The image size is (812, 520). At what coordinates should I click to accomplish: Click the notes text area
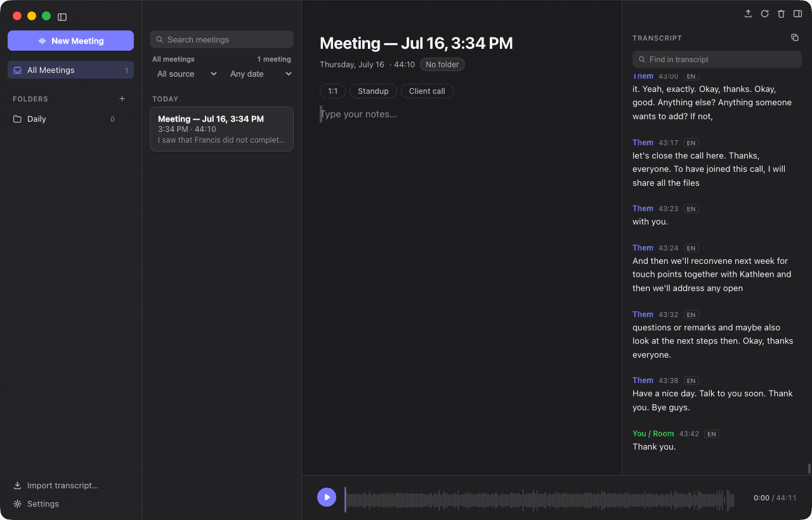tap(461, 114)
